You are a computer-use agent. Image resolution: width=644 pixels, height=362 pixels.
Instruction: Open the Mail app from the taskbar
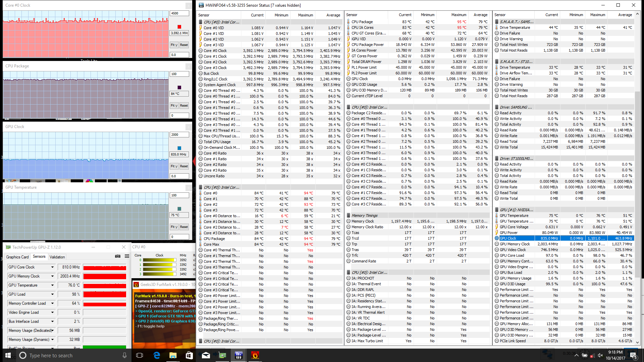pyautogui.click(x=206, y=355)
